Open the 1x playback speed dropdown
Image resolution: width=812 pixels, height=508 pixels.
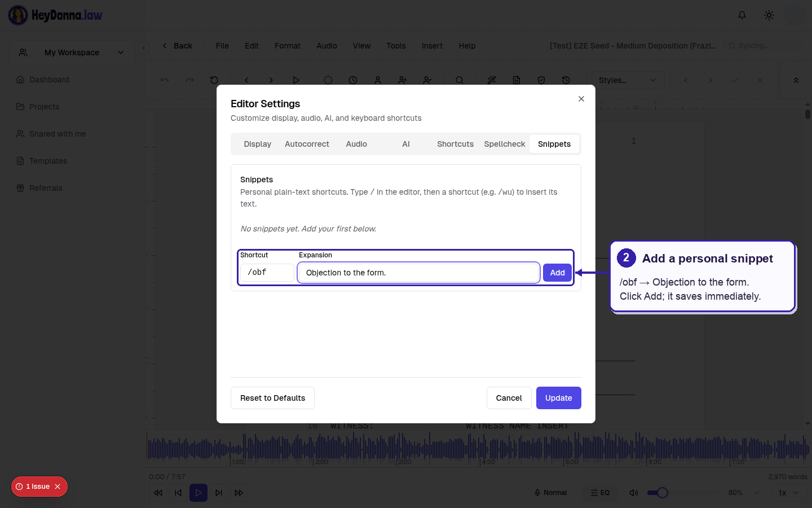[788, 493]
